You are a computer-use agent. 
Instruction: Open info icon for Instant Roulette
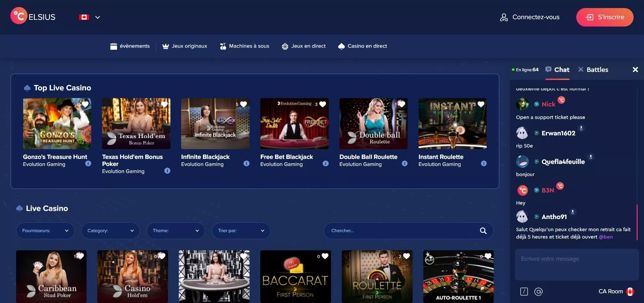(x=484, y=164)
